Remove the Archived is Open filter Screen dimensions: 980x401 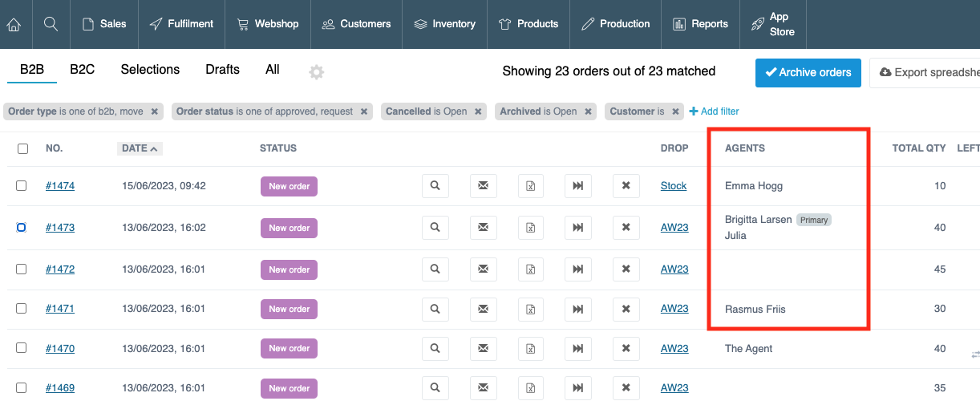588,111
